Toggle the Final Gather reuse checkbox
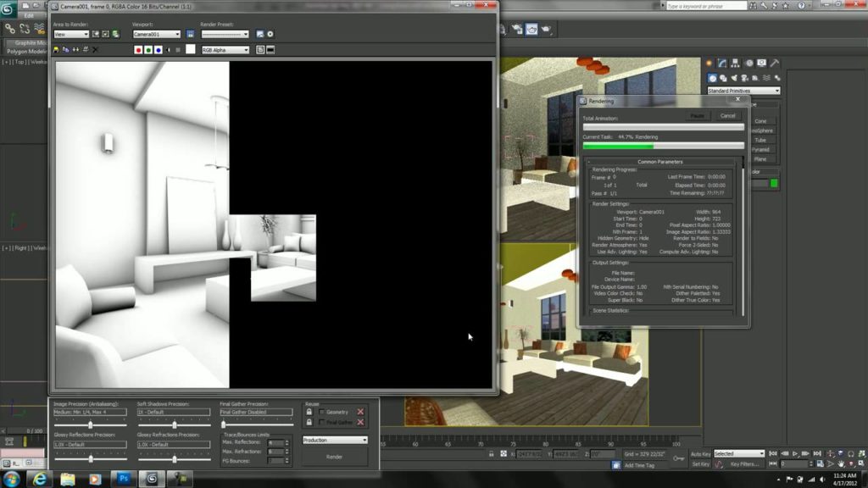The image size is (868, 488). pyautogui.click(x=321, y=422)
